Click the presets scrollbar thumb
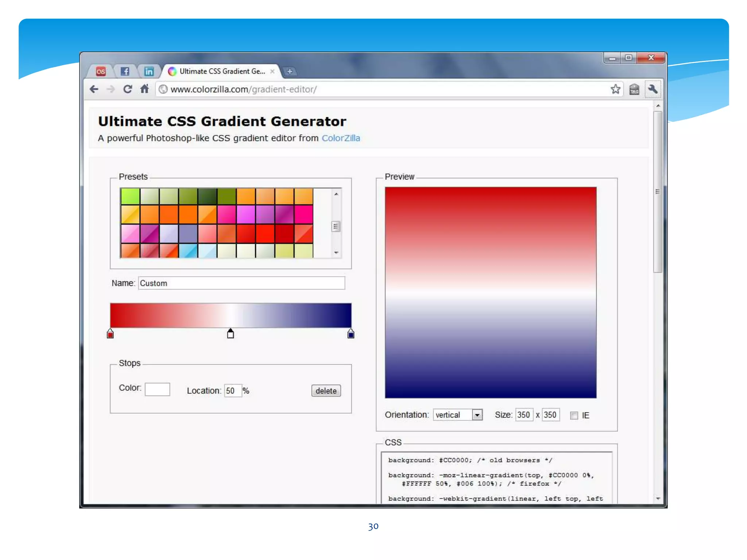 click(x=336, y=226)
